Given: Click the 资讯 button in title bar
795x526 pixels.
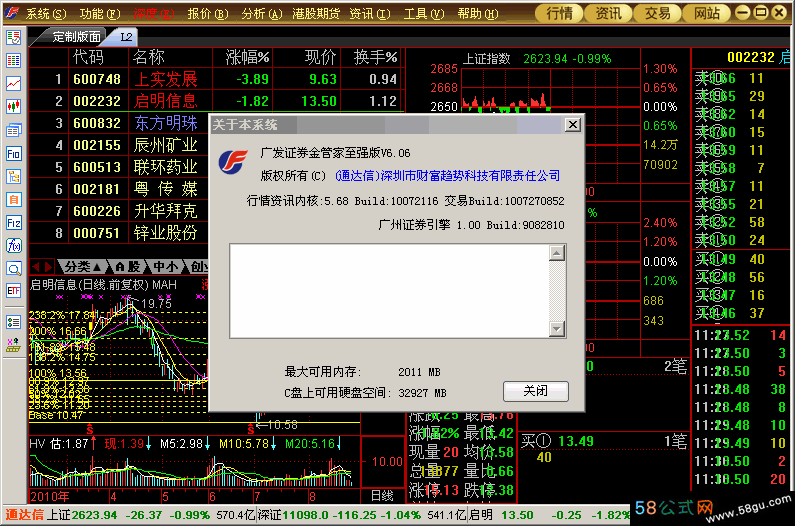Looking at the screenshot, I should tap(608, 13).
